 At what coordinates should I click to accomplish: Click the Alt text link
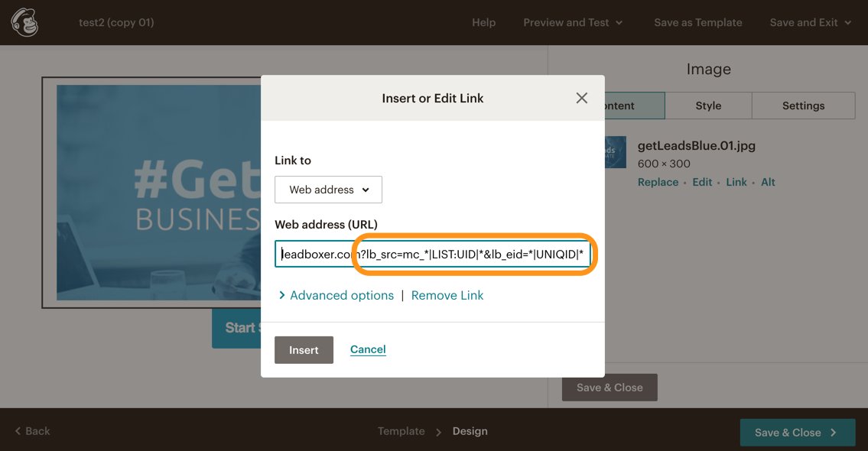[x=768, y=182]
